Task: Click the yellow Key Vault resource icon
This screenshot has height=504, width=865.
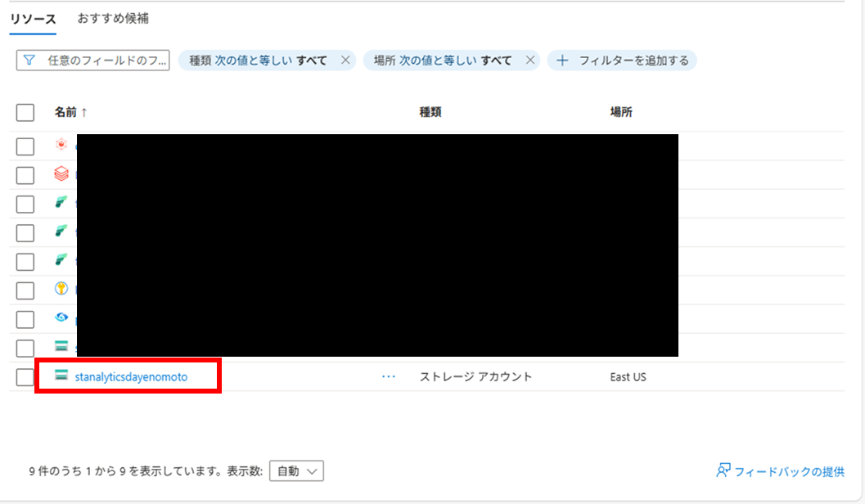Action: (x=61, y=288)
